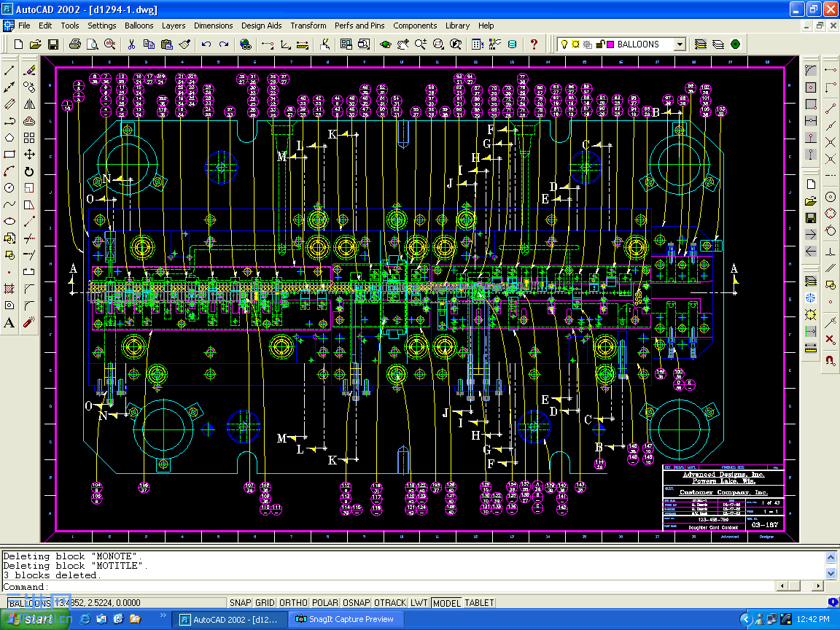Select the Move cross-arrows tool
Screen dimensions: 840x630
tap(29, 155)
